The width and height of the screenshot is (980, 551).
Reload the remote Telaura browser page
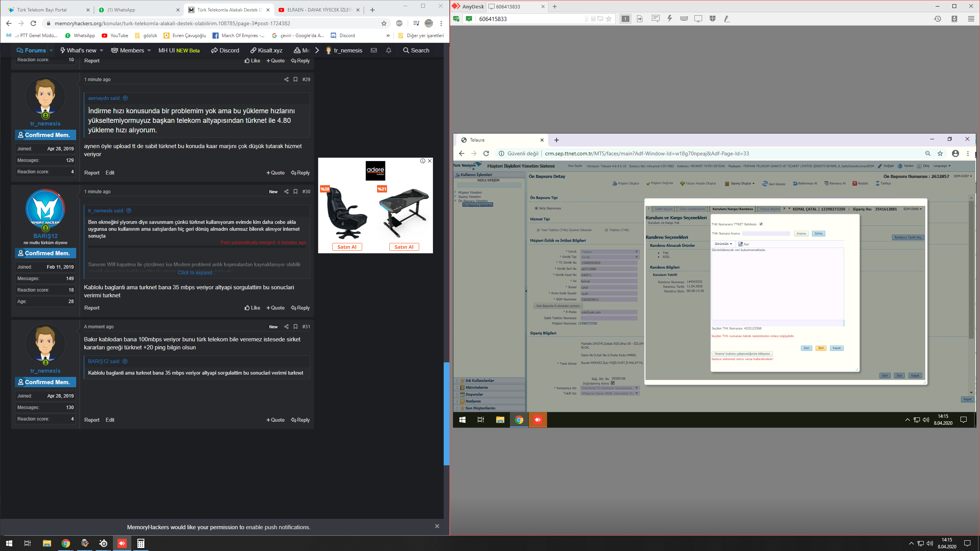(x=486, y=153)
